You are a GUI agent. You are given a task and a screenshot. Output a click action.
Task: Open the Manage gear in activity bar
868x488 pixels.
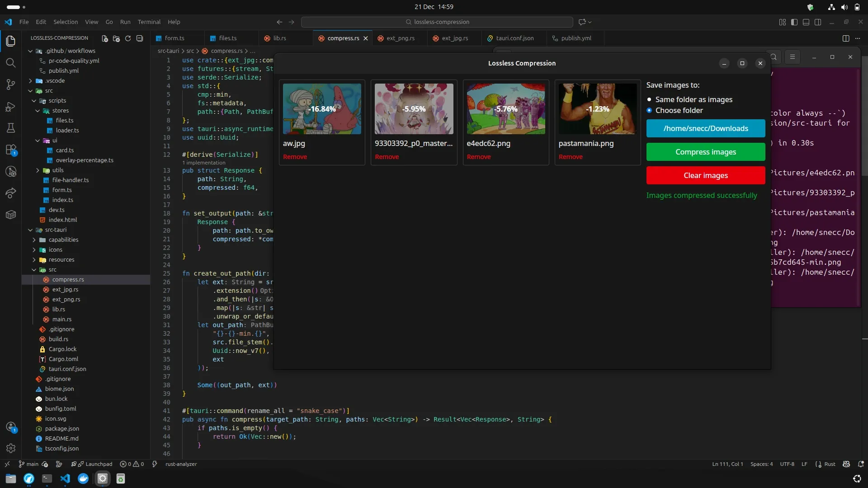11,448
